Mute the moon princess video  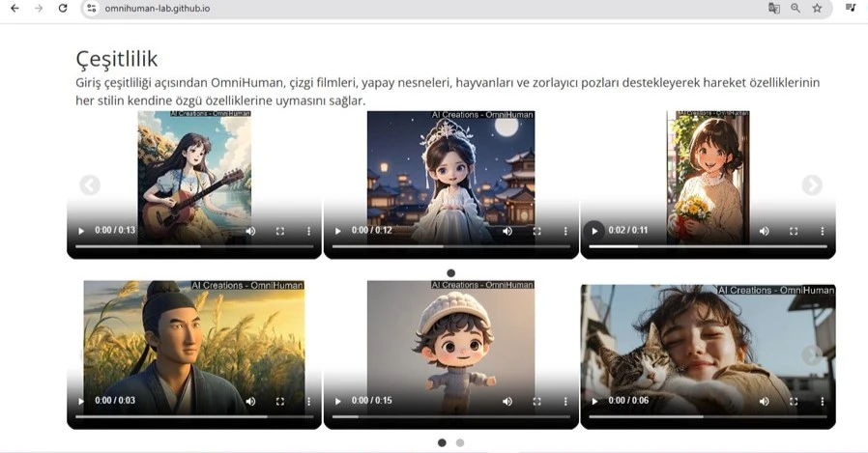(507, 232)
